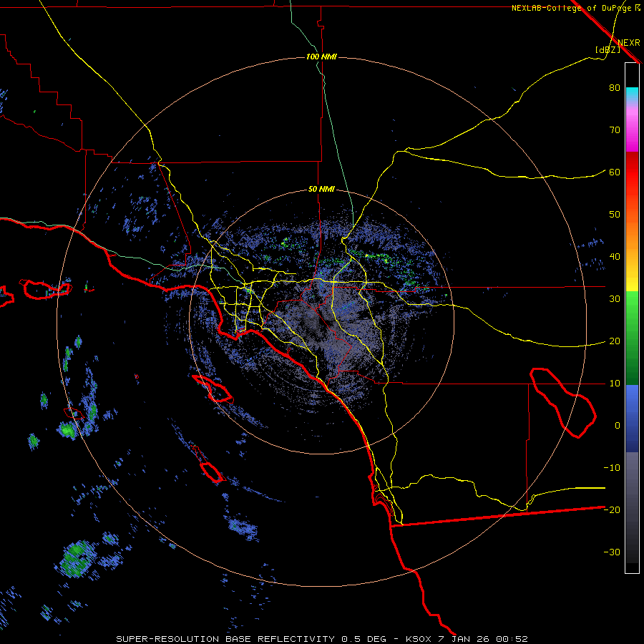Pick the cyan segment atop the color bar

click(632, 95)
